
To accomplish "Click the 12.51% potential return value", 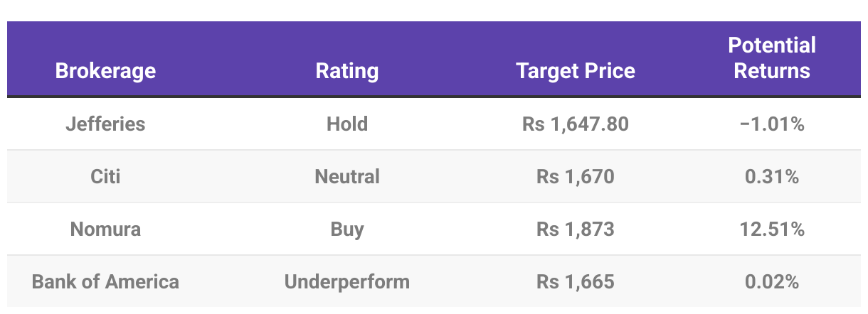I will 772,229.
